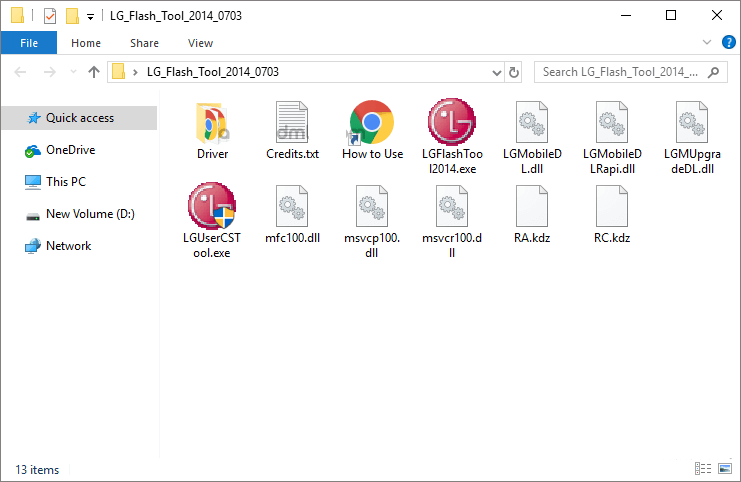
Task: Open the Quick Access Toolbar customize dropdown
Action: tap(91, 16)
